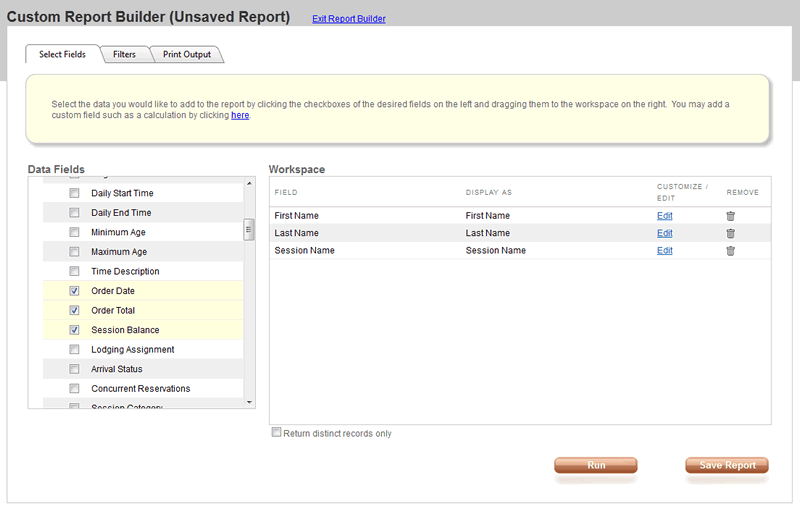Disable the Session Balance checkbox
Viewport: 800px width, 512px height.
pos(74,330)
